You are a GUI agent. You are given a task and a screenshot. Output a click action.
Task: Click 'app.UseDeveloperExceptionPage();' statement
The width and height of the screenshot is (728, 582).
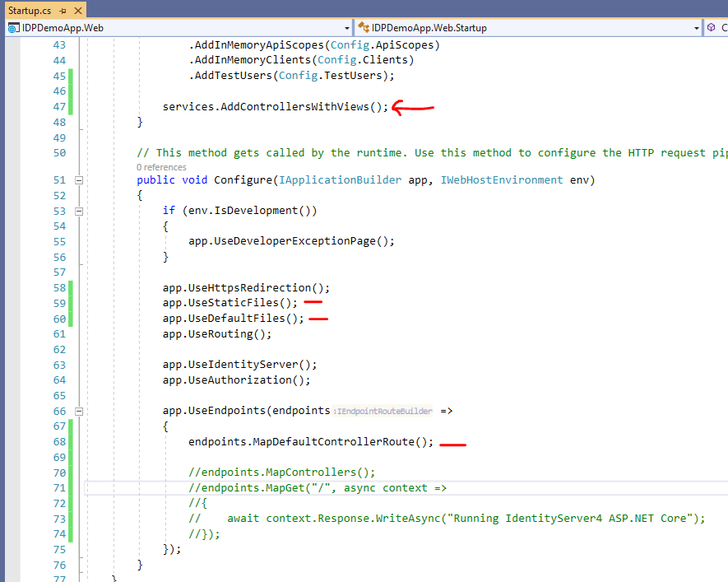point(291,241)
